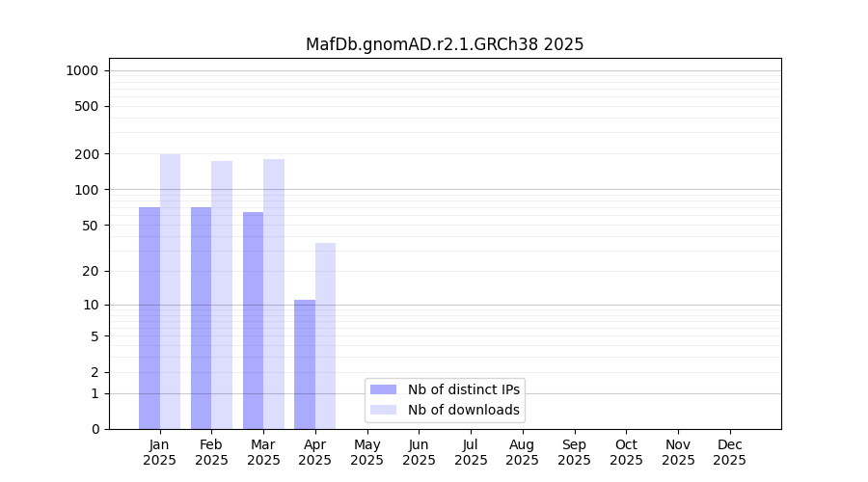
Task: Select the February distinct IPs bar
Action: pyautogui.click(x=201, y=318)
